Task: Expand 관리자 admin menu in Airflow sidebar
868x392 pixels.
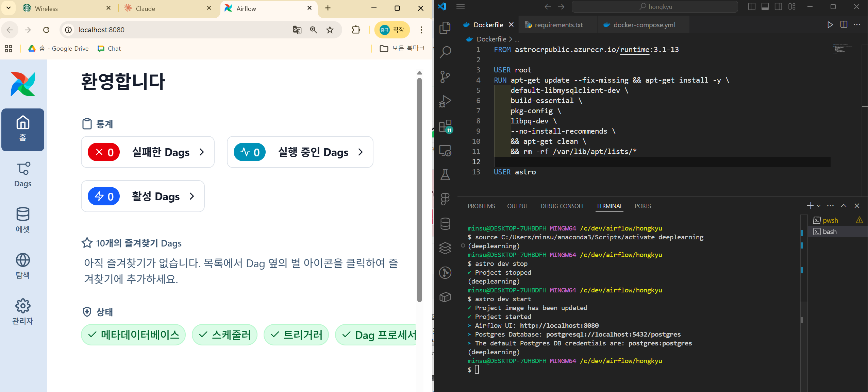Action: [x=23, y=312]
